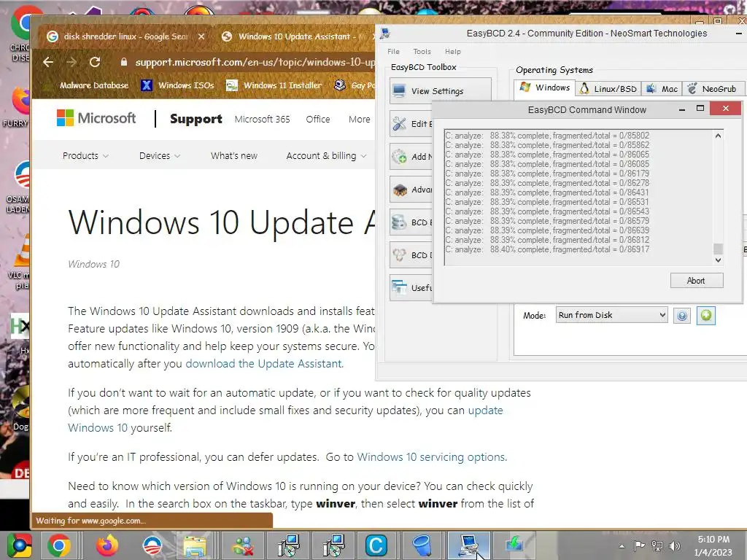Open the Mode Run from Disk dropdown
747x560 pixels.
tap(612, 315)
